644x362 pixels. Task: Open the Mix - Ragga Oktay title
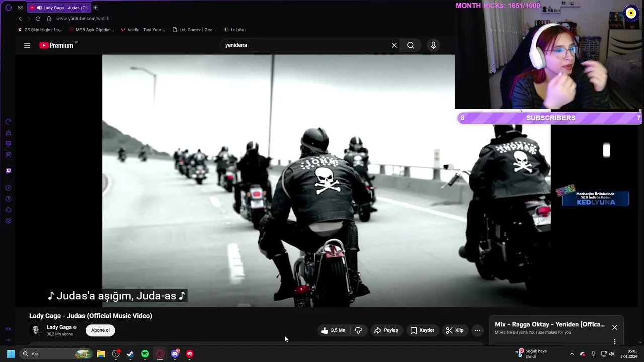click(x=549, y=324)
